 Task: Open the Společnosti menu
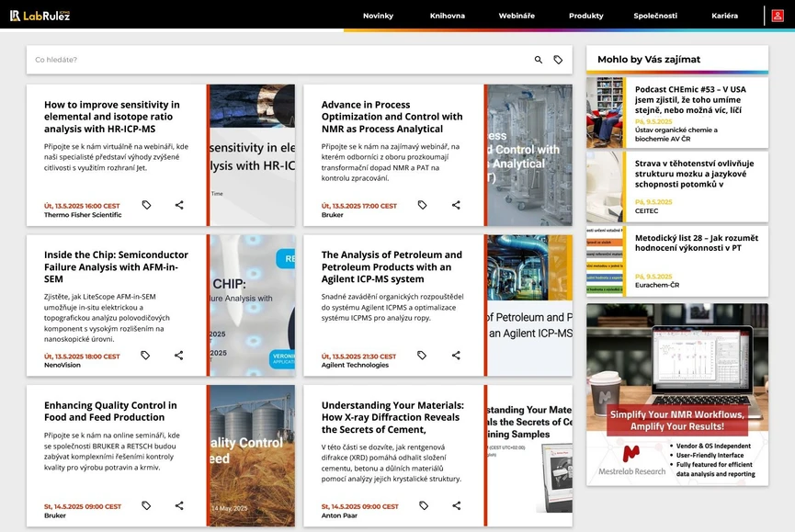[655, 16]
